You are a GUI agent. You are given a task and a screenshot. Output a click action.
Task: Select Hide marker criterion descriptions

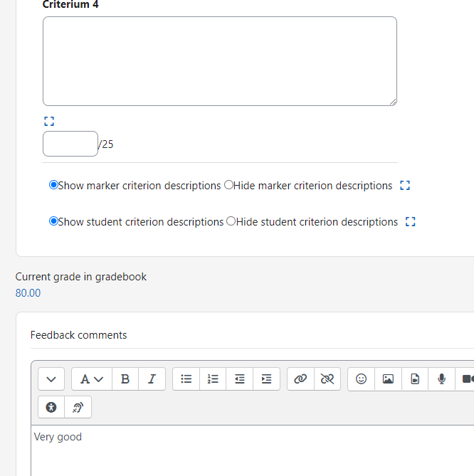pos(228,184)
